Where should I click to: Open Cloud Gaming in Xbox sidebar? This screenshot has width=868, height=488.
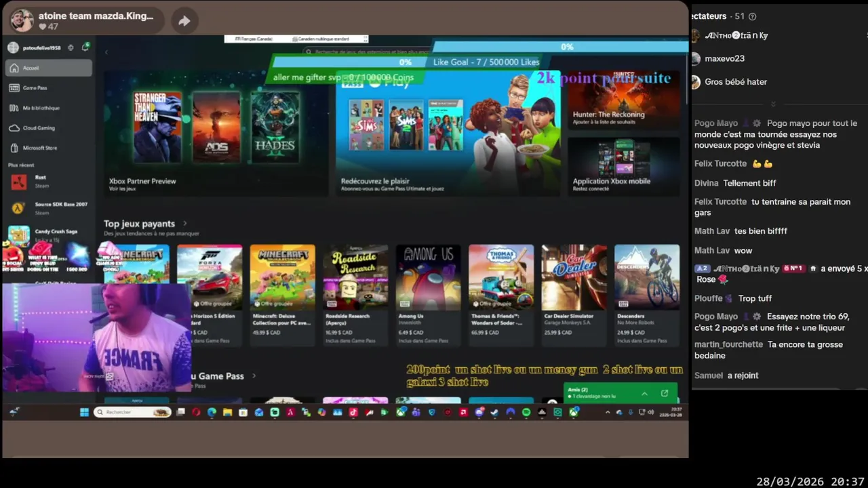[x=49, y=127]
